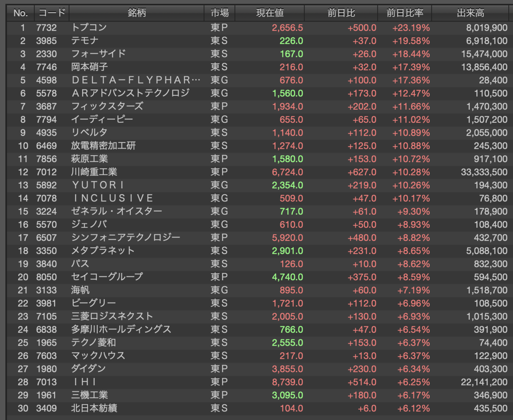Click the change value +500.0
This screenshot has width=513, height=420.
tap(362, 28)
